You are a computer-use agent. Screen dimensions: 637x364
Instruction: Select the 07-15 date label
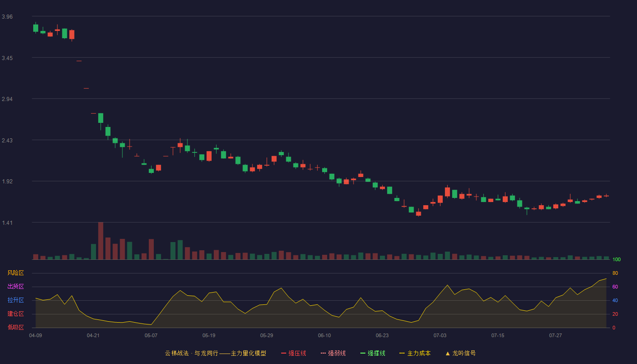click(498, 335)
